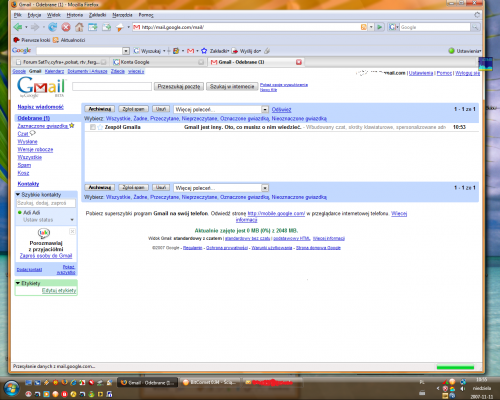Click Pierwsze kroki bookmark
The height and width of the screenshot is (400, 500).
point(32,40)
